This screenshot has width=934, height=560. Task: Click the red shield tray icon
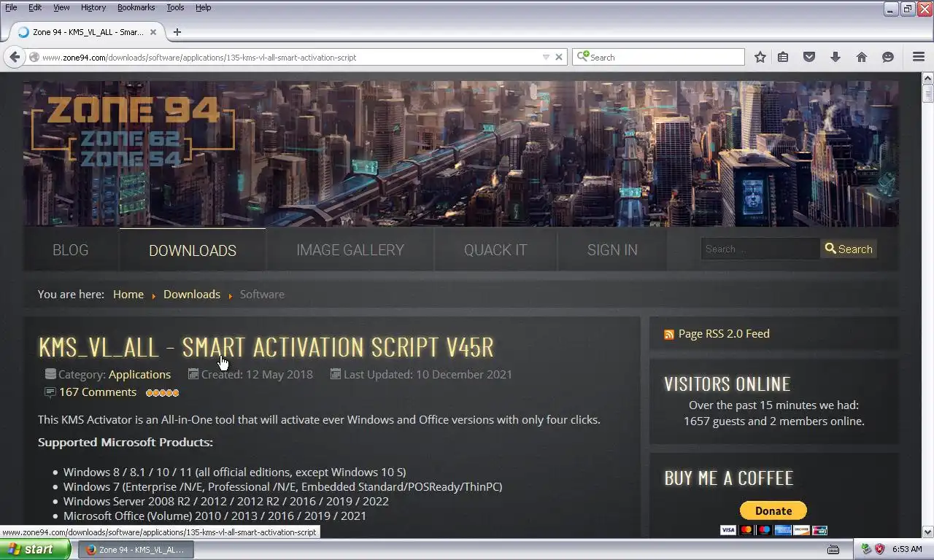tap(879, 549)
